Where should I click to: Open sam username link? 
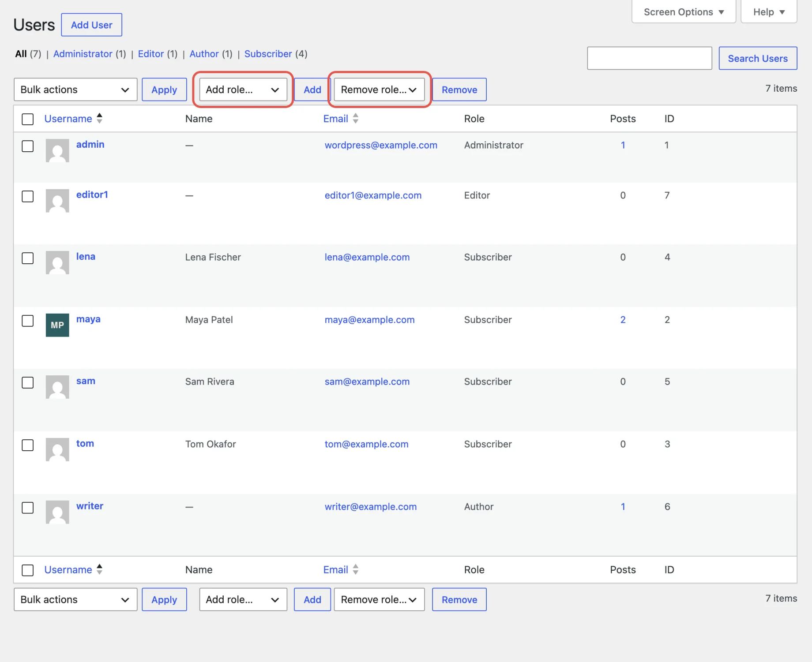coord(86,381)
